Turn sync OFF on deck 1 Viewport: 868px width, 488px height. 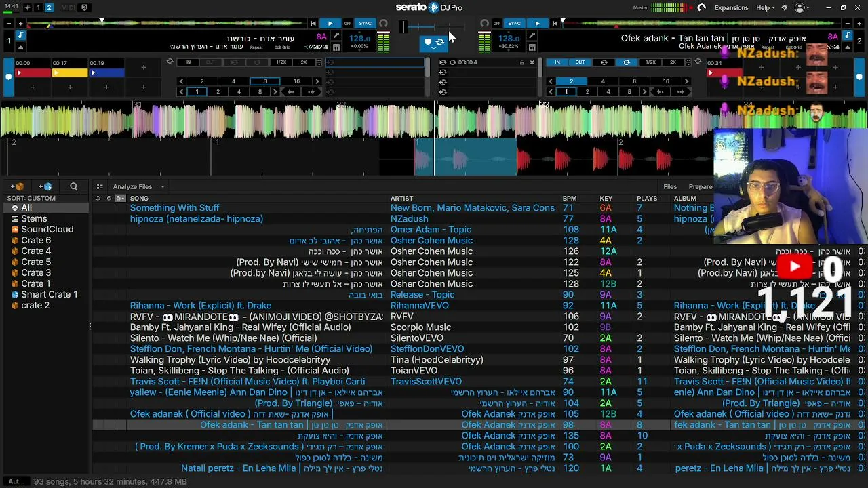tap(348, 24)
